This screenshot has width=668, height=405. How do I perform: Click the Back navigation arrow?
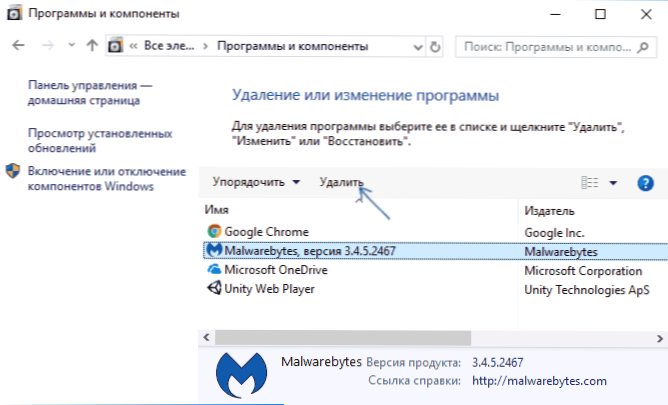coord(18,45)
